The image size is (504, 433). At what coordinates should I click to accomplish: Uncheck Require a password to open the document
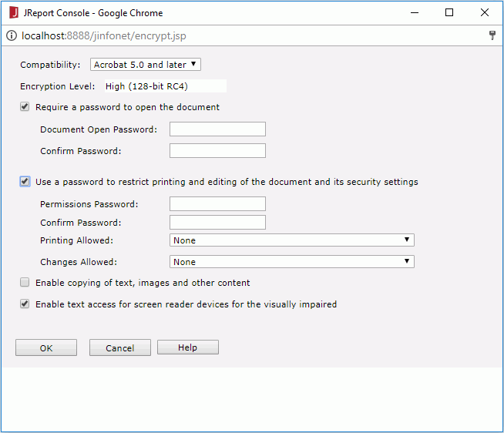coord(25,107)
